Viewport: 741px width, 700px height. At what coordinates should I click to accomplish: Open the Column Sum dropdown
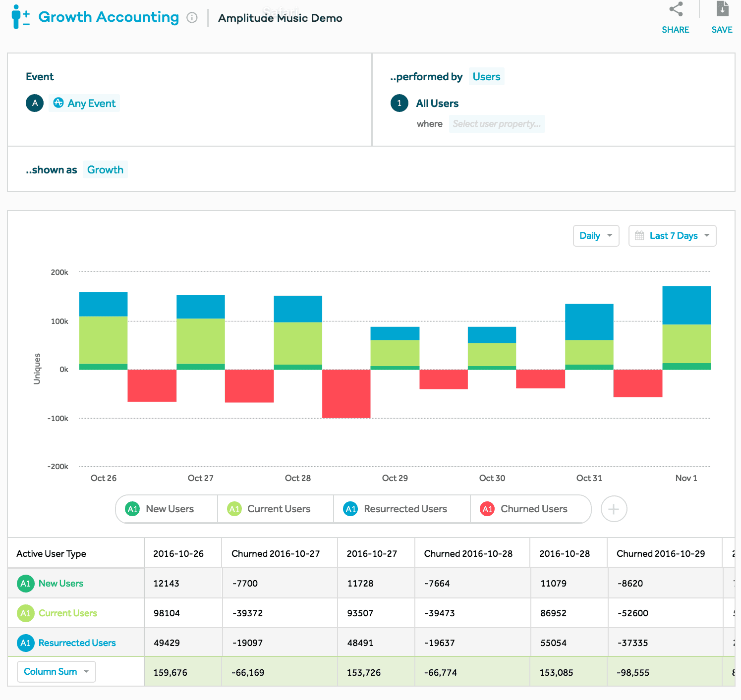[56, 671]
